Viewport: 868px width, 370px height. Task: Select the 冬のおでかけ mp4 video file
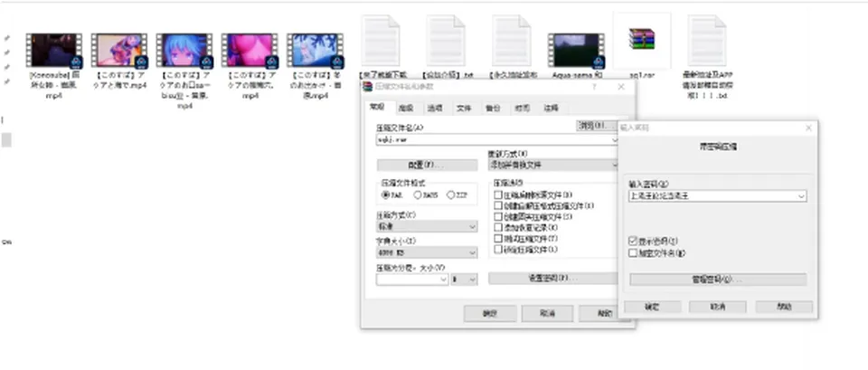[x=315, y=51]
